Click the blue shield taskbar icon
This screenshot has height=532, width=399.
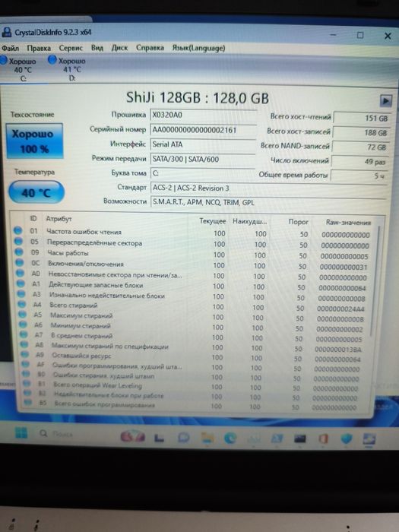pos(346,439)
